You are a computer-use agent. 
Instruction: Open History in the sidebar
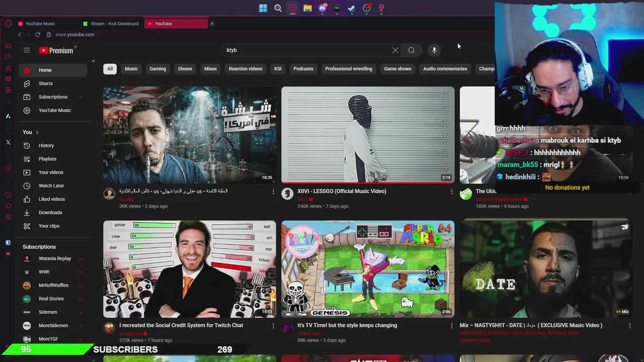(53, 146)
